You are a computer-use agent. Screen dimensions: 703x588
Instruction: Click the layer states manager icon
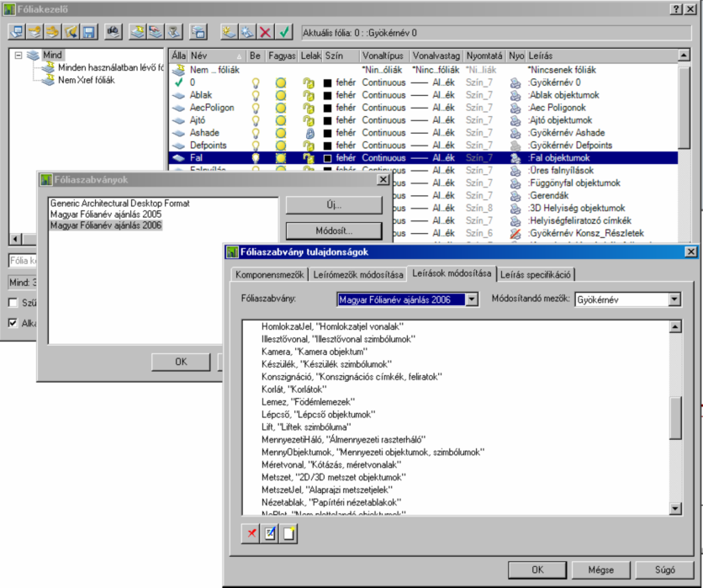pyautogui.click(x=173, y=32)
